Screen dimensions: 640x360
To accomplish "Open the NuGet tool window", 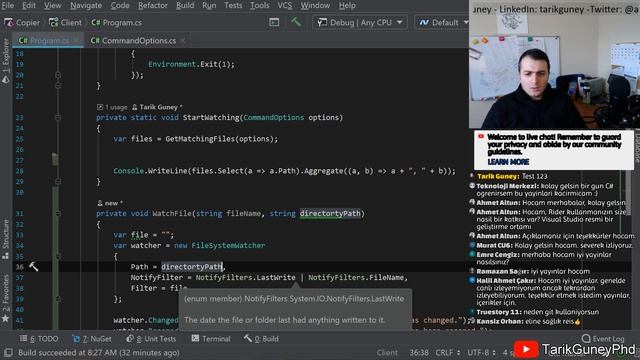I will tap(92, 339).
